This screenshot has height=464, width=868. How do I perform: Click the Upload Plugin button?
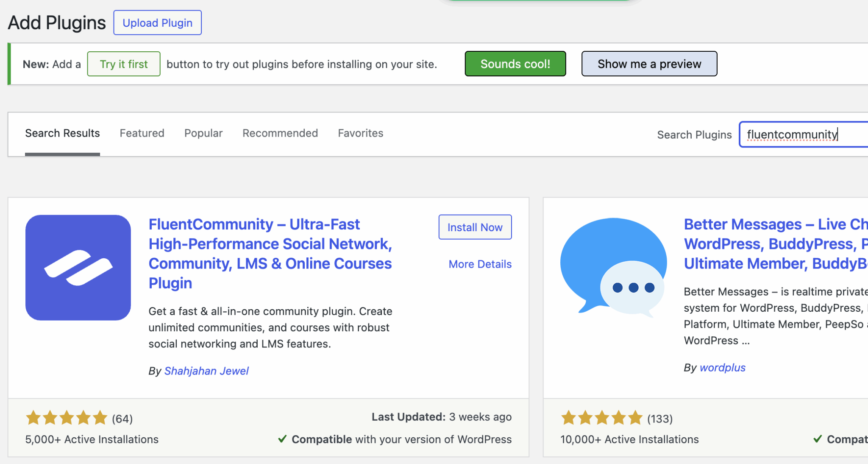[x=157, y=22]
